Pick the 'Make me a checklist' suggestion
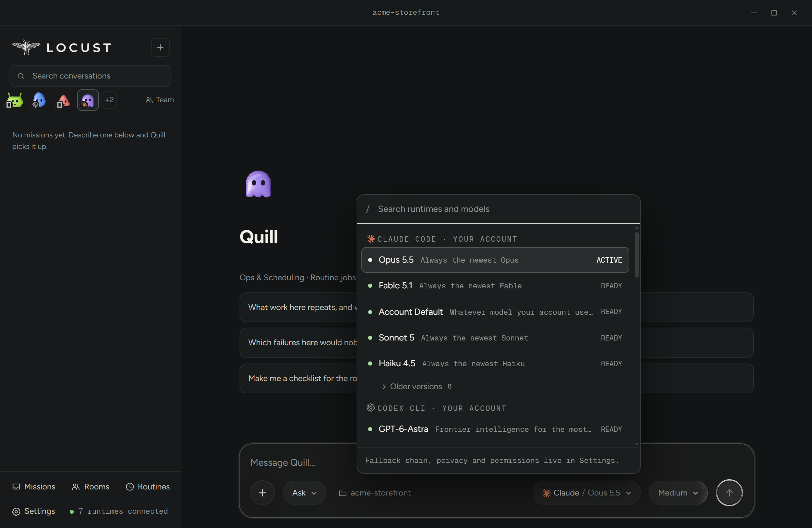Image resolution: width=812 pixels, height=528 pixels. pyautogui.click(x=496, y=378)
